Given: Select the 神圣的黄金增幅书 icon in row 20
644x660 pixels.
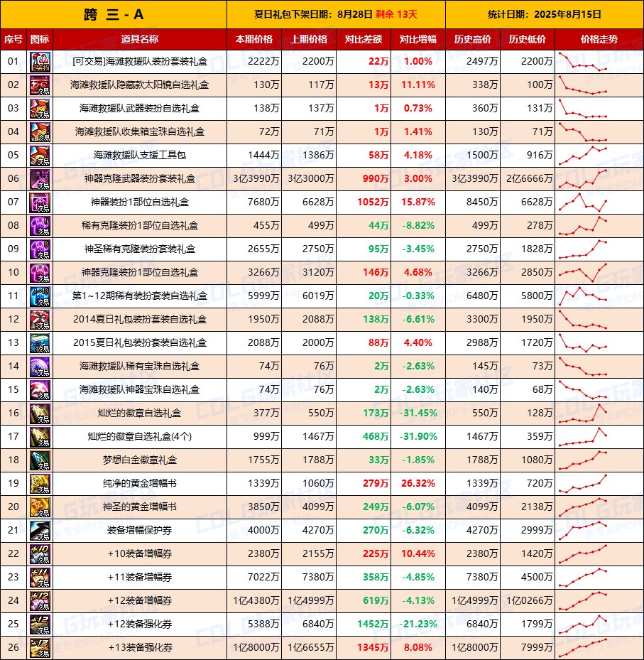Looking at the screenshot, I should (x=40, y=507).
